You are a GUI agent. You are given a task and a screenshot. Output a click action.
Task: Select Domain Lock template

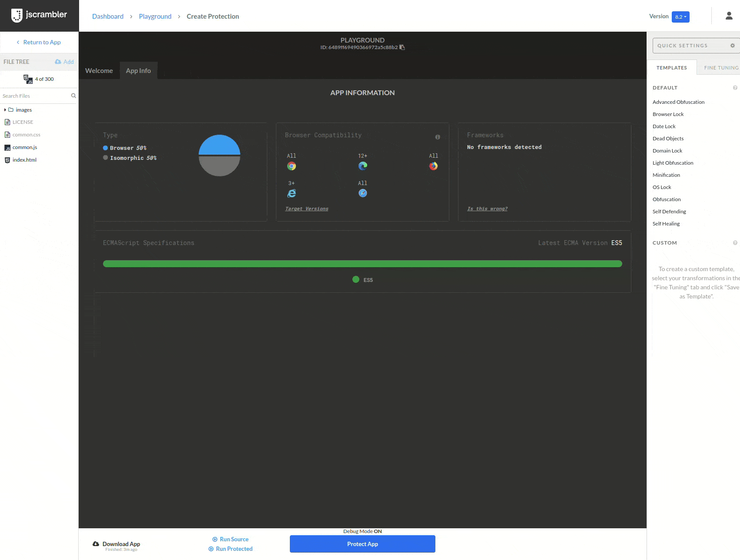tap(667, 151)
